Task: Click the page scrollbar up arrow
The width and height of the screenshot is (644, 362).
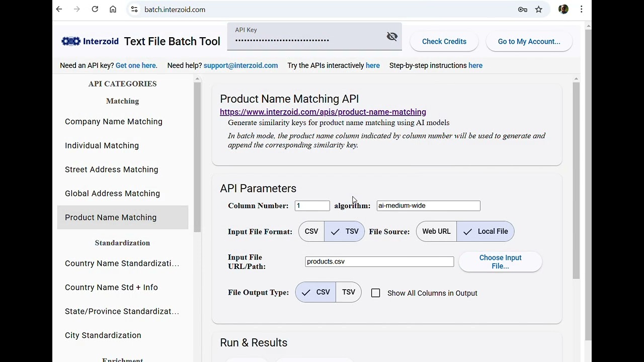Action: point(588,26)
